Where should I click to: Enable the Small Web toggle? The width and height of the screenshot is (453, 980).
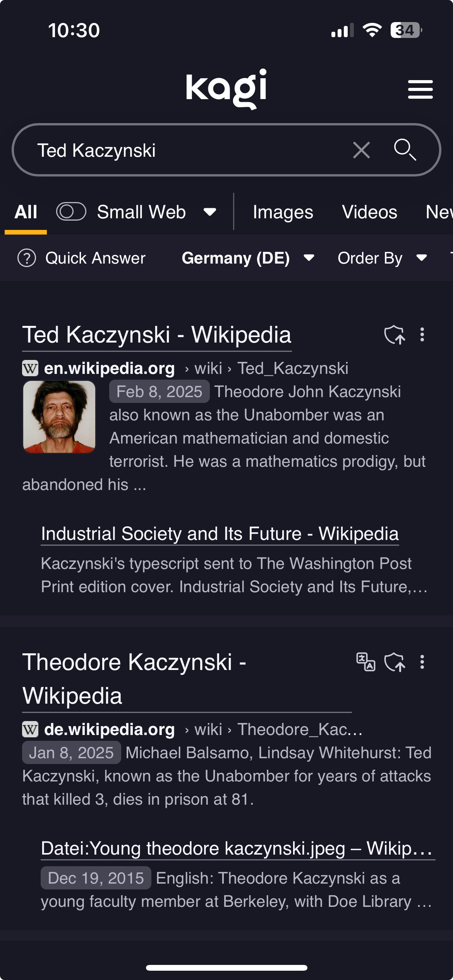click(71, 212)
